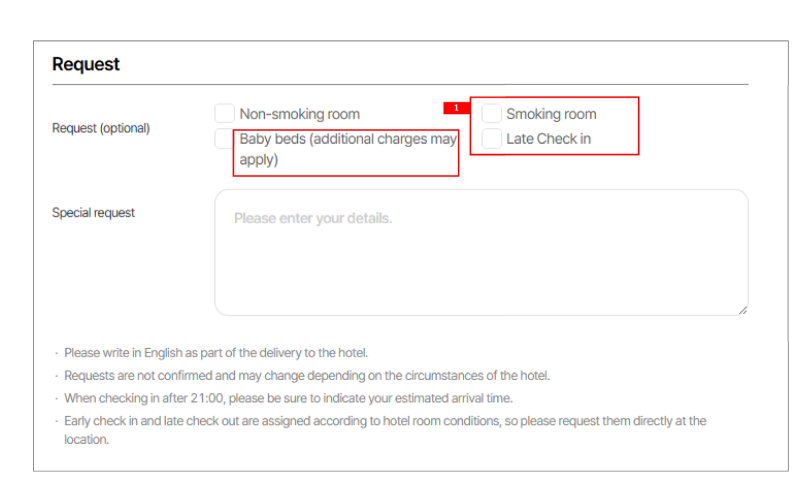
Task: Click the red '1' annotation marker
Action: [x=456, y=108]
